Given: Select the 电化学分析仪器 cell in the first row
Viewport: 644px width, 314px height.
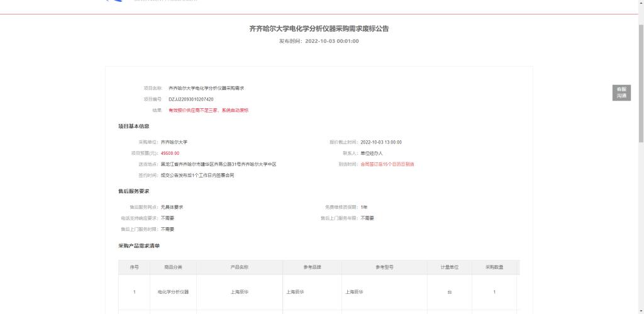Looking at the screenshot, I should tap(173, 292).
